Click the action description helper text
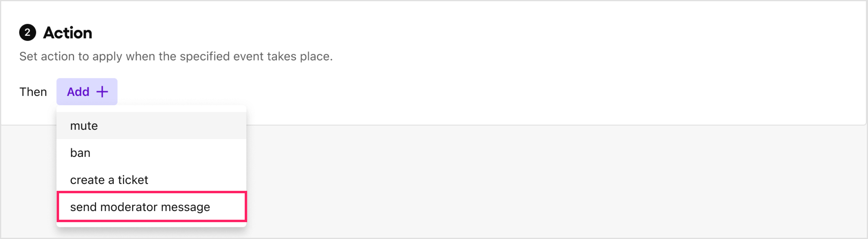 [176, 56]
